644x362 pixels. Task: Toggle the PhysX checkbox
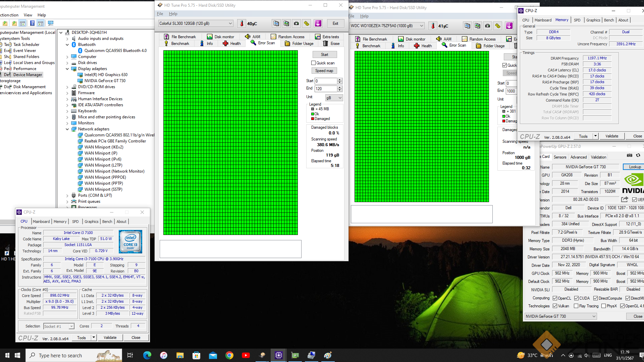click(603, 306)
